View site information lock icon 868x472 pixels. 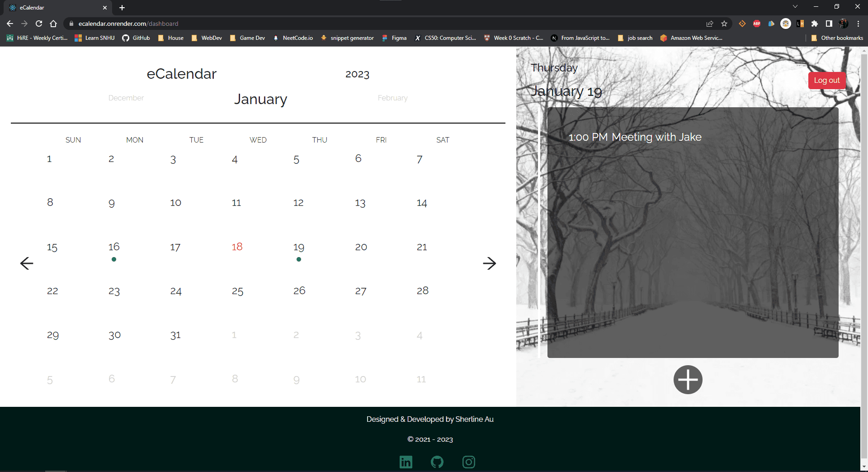[71, 24]
